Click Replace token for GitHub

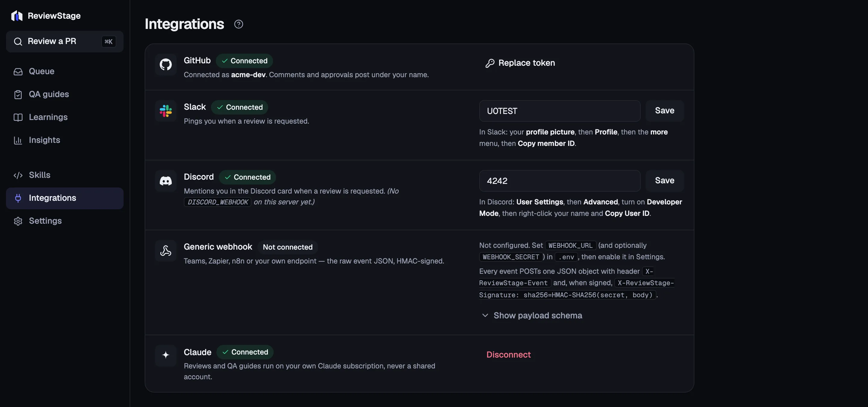point(520,63)
